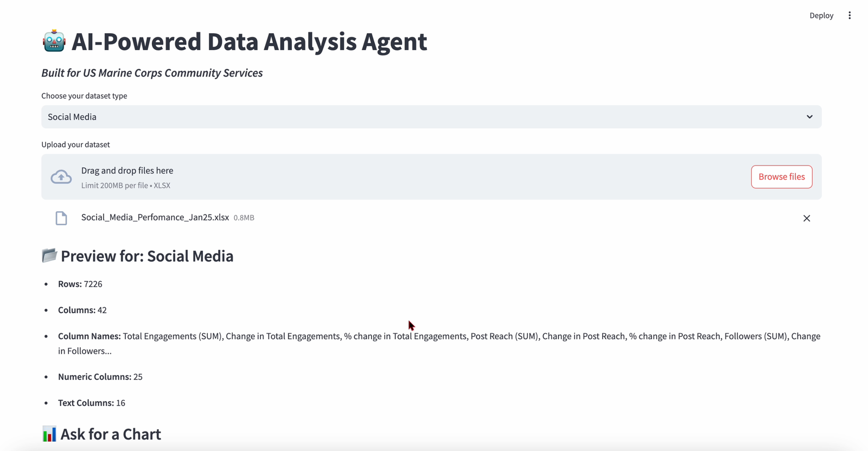Click the Browse files button
Image resolution: width=868 pixels, height=451 pixels.
[781, 176]
